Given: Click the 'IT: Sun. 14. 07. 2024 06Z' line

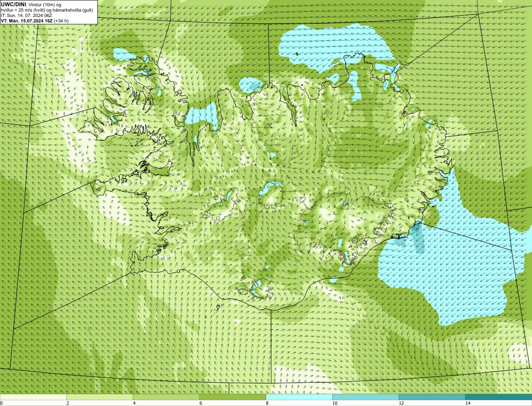Looking at the screenshot, I should 27,15.
